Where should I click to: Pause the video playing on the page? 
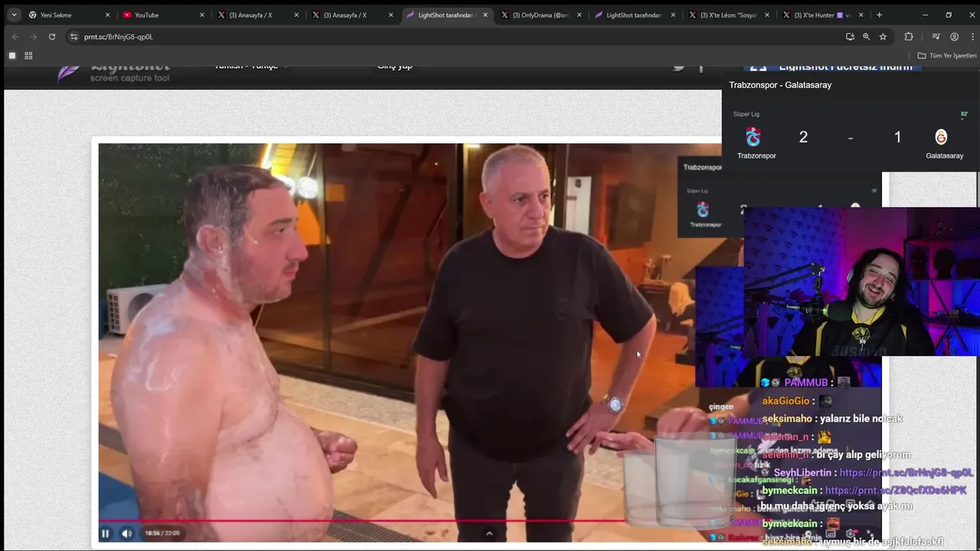click(106, 533)
